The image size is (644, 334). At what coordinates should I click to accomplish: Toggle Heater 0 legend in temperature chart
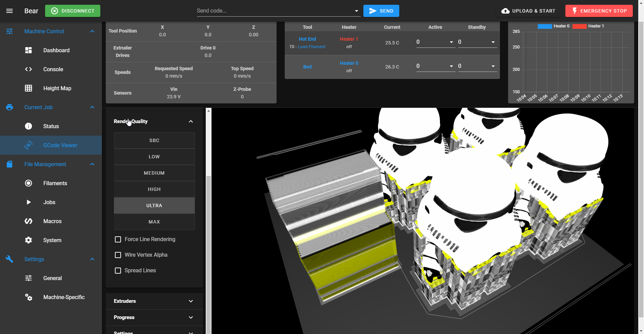click(554, 26)
